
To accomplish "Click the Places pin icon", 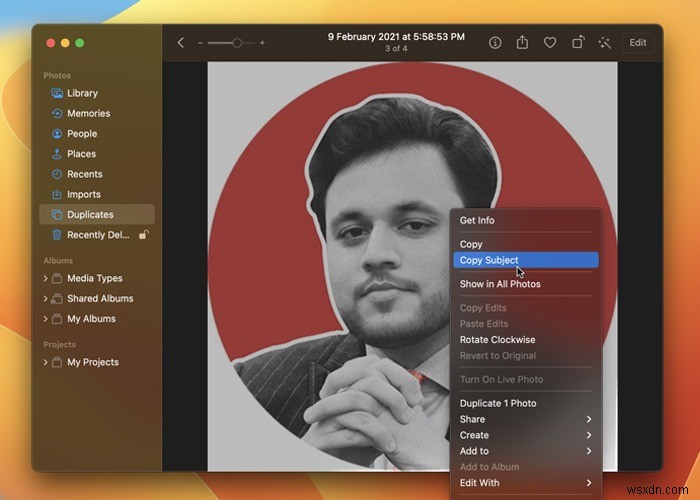I will (x=57, y=154).
